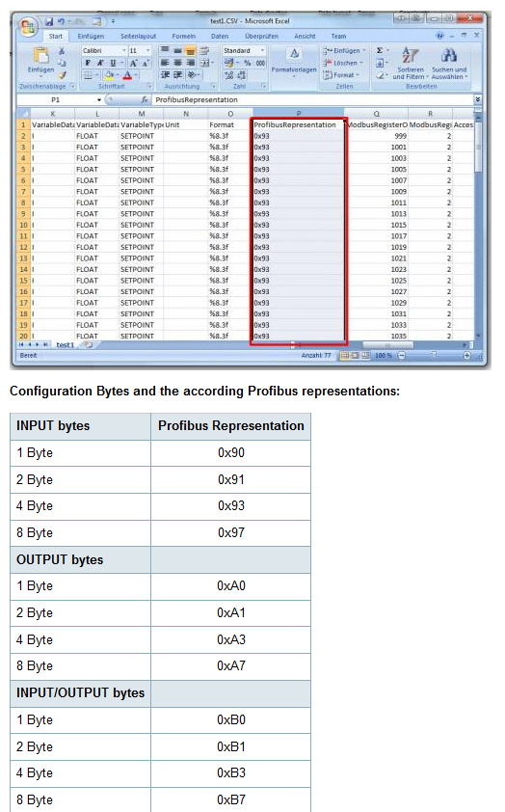Click AutoSum sigma icon
This screenshot has width=505, height=812.
[x=380, y=51]
